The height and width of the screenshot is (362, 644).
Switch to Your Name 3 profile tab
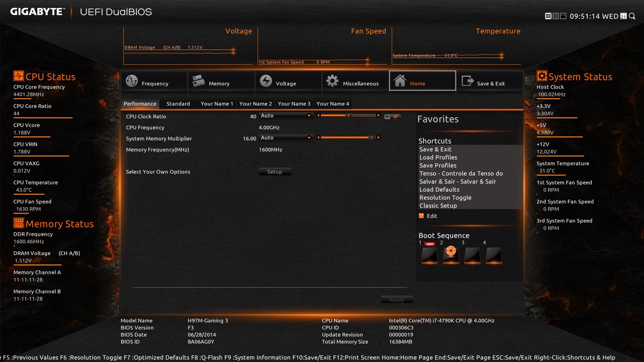point(294,104)
